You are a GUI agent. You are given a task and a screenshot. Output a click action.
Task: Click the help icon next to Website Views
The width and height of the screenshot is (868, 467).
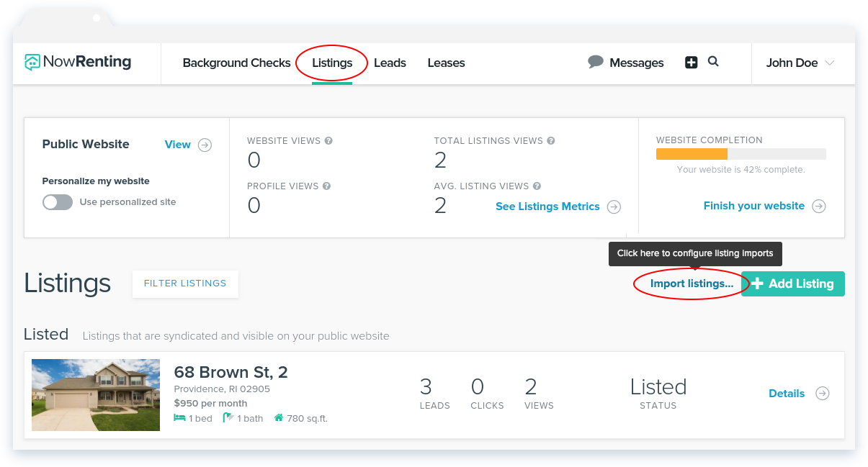tap(328, 141)
